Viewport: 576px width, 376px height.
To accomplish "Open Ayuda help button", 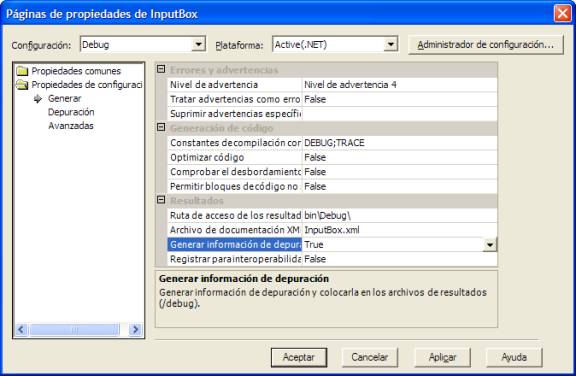I will click(514, 357).
